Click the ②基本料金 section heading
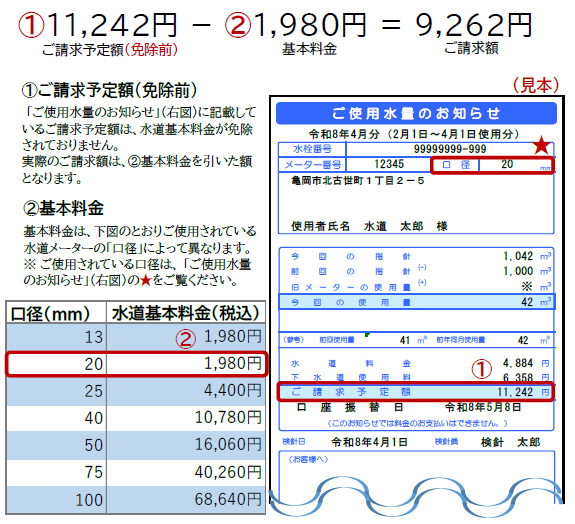Screen dimensions: 575x524 pos(63,208)
